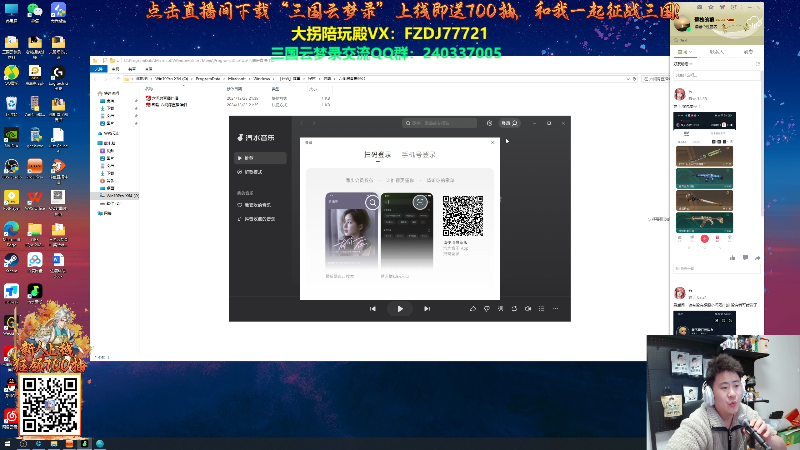Go forward using music player forward arrow

coord(314,123)
